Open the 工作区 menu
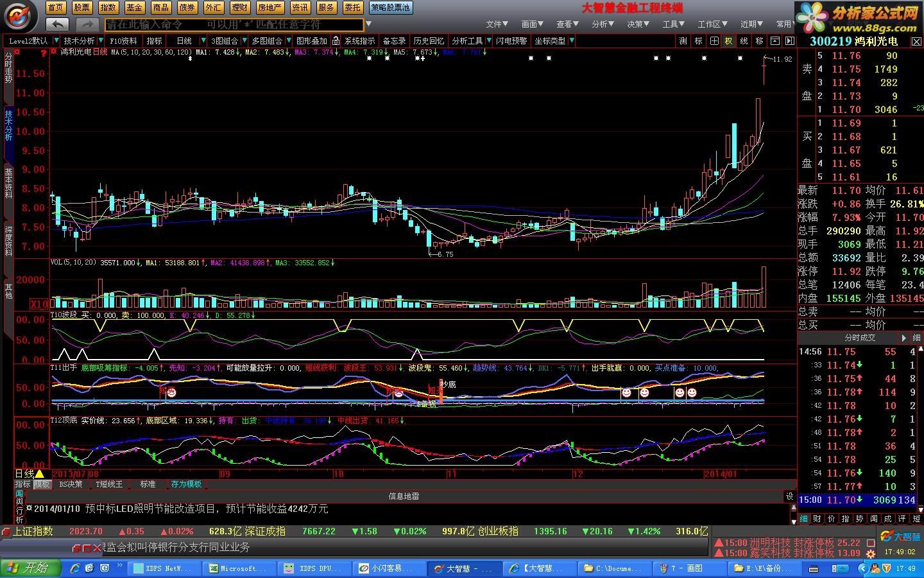The width and height of the screenshot is (924, 578). tap(713, 24)
